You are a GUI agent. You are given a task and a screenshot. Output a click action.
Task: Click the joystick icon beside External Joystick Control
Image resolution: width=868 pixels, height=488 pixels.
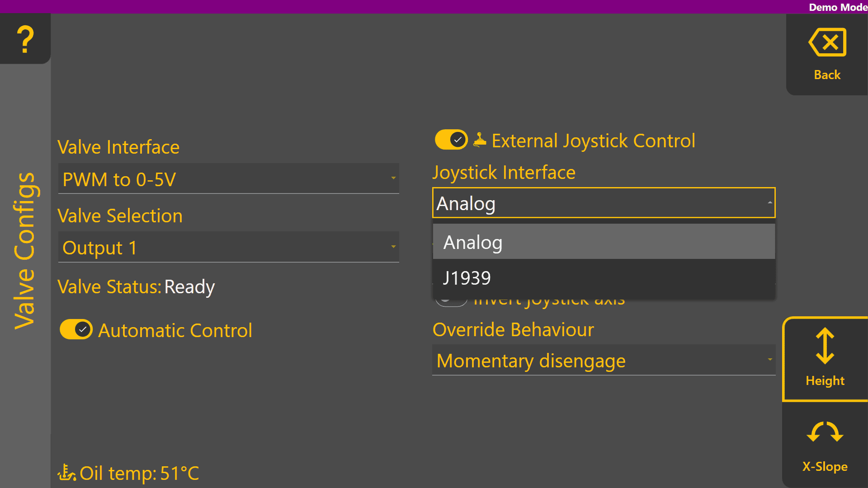[x=480, y=140]
